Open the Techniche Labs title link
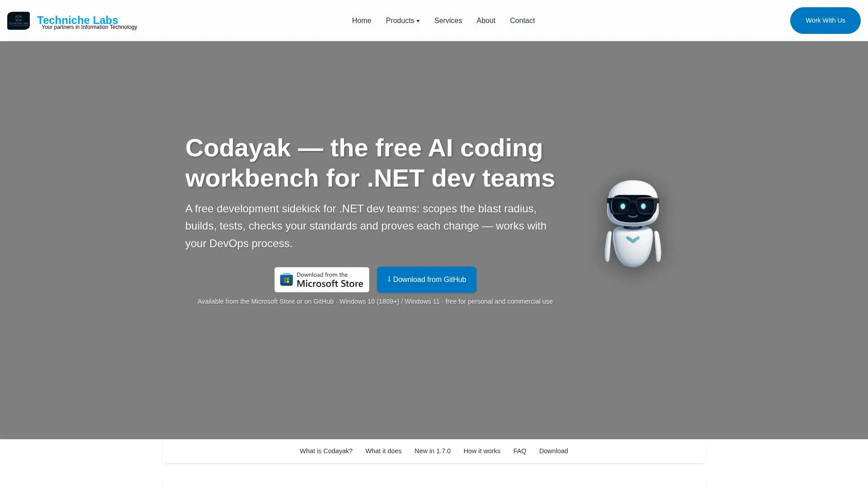The width and height of the screenshot is (868, 488). click(77, 20)
